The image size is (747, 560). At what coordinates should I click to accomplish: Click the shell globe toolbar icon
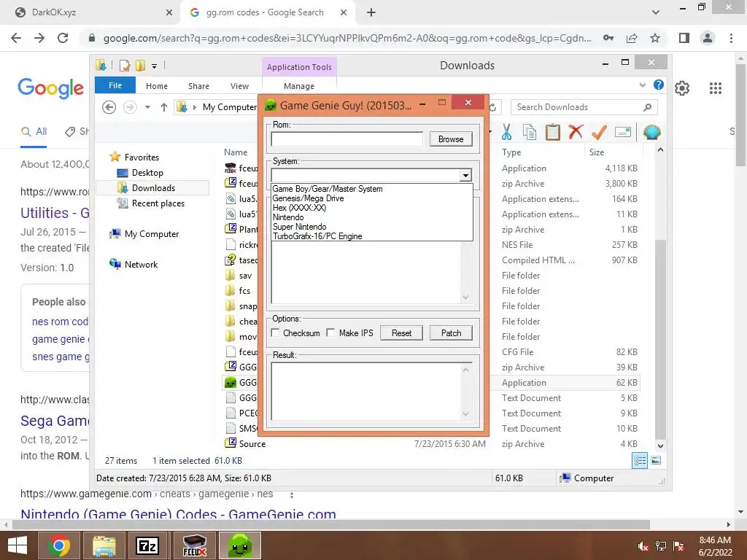click(x=651, y=132)
